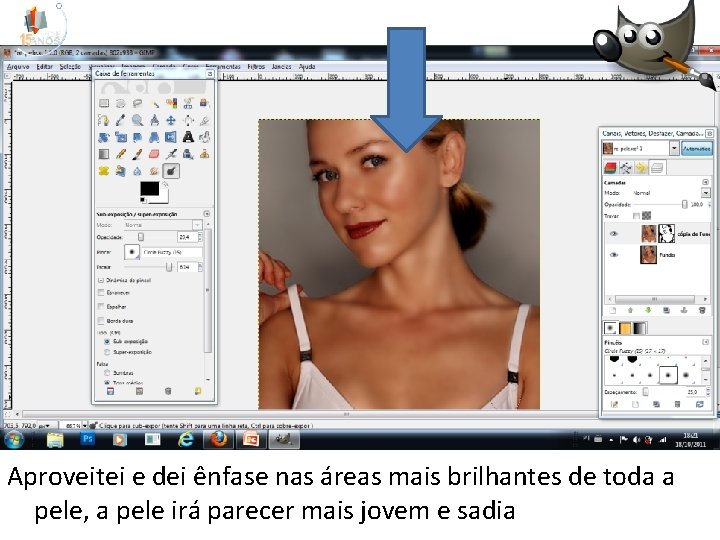
Task: Collapse the Dinâmica do pincel expander
Action: 101,280
